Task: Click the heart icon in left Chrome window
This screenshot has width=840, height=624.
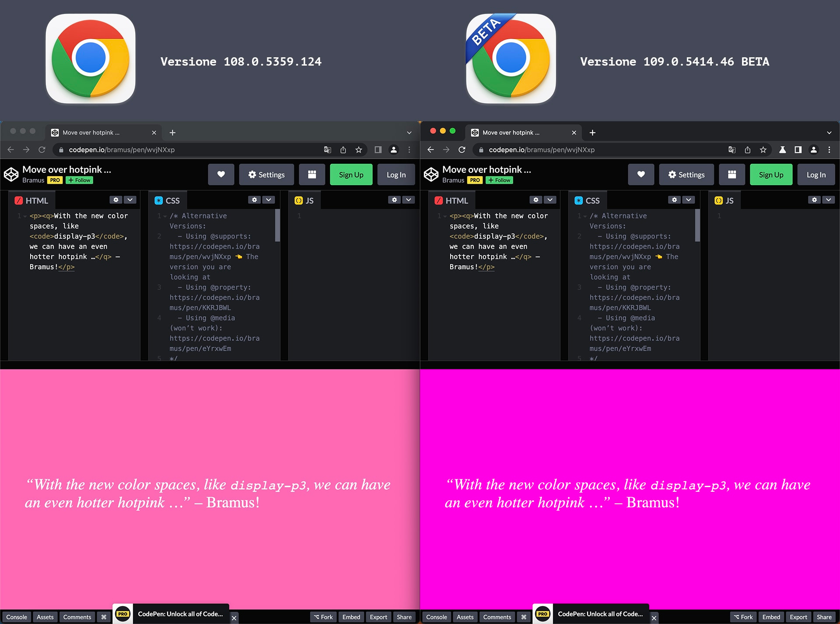Action: click(x=221, y=174)
